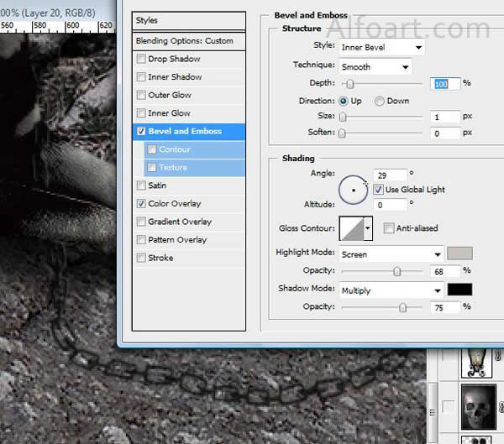Select the Down direction radio button

click(x=380, y=101)
